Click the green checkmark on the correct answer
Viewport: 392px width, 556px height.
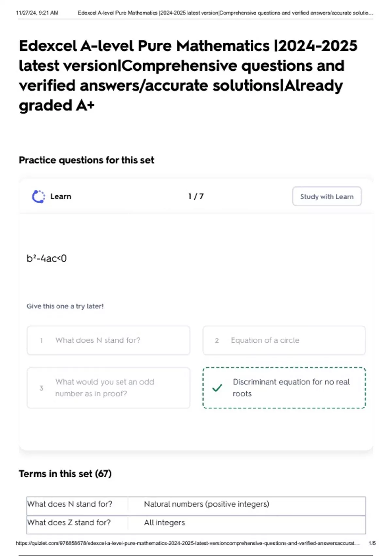pyautogui.click(x=217, y=388)
